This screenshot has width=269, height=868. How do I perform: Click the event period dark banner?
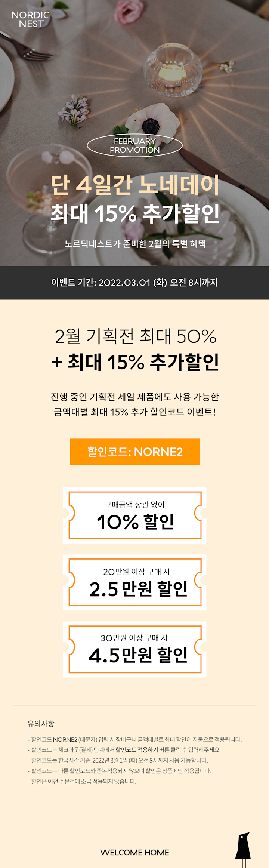tap(134, 283)
